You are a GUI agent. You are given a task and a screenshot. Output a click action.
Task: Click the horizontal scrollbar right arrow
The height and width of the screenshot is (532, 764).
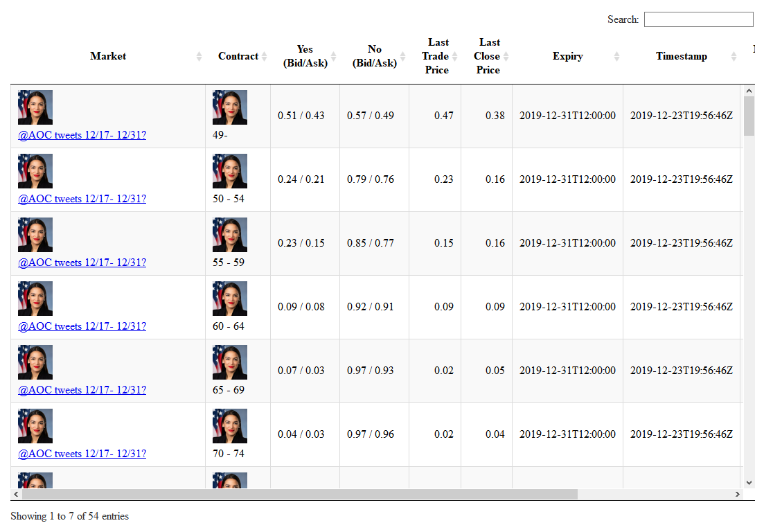(x=736, y=495)
